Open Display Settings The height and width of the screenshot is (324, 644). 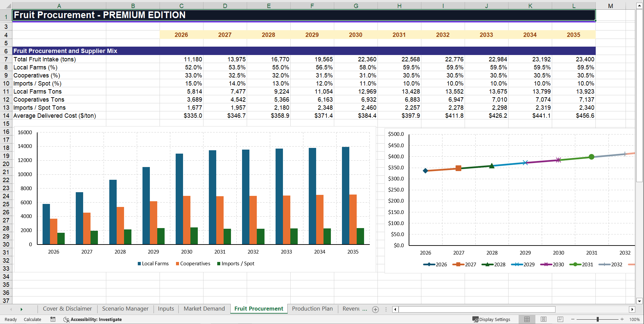(491, 319)
